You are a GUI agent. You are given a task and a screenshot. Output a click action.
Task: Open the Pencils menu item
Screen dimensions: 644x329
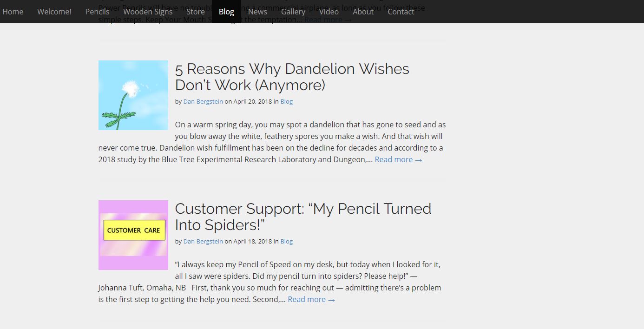(97, 12)
